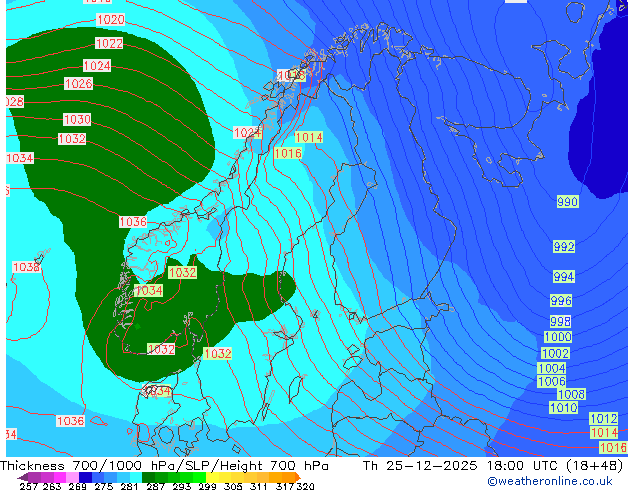Image resolution: width=634 pixels, height=490 pixels.
Task: Open the weatheronline.co.uk copyright link
Action: (549, 481)
